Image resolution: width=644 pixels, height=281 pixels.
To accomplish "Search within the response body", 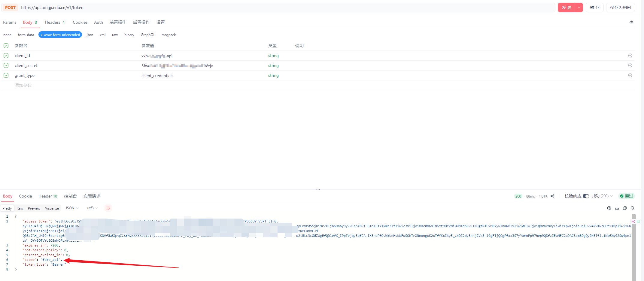I will point(633,208).
